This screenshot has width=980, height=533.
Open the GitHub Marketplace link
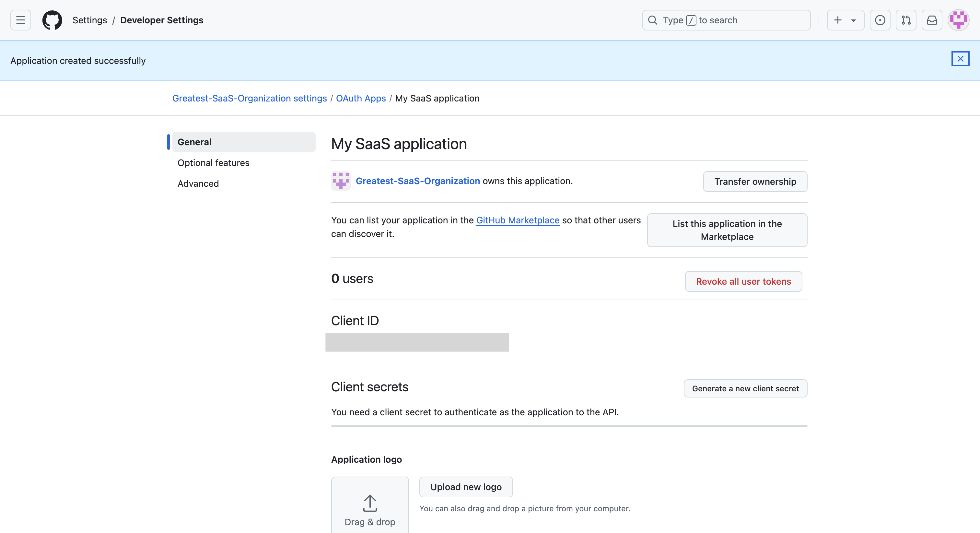518,220
